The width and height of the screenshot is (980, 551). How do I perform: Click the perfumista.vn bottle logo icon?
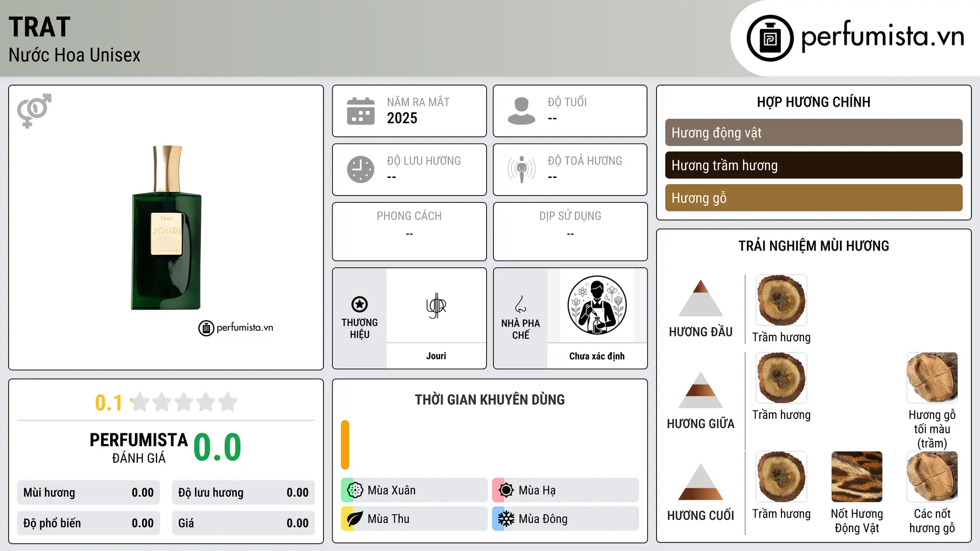tap(770, 38)
